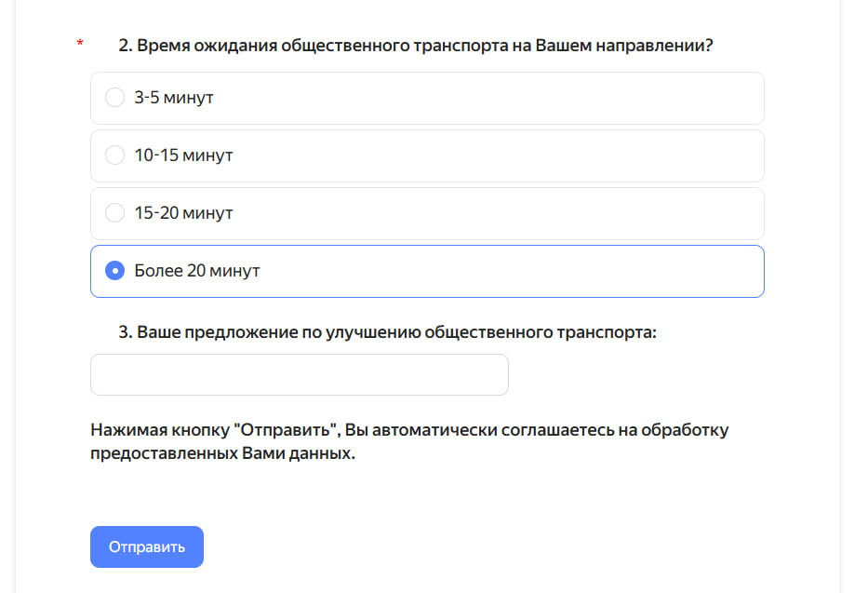The height and width of the screenshot is (593, 868).
Task: Click the word "Отправить" on the button
Action: click(x=146, y=546)
